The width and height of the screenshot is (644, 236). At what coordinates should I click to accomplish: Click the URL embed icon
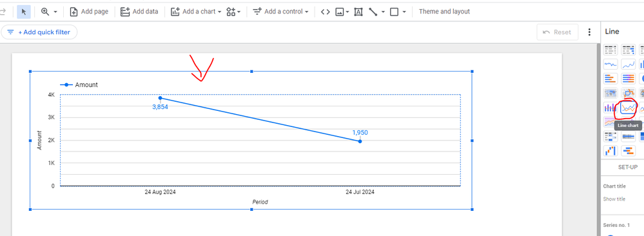point(326,12)
